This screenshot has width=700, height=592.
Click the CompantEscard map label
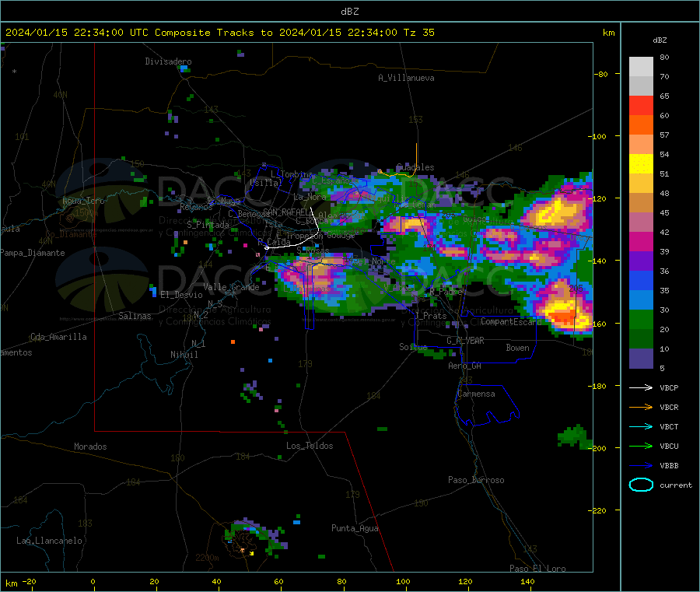coord(511,321)
